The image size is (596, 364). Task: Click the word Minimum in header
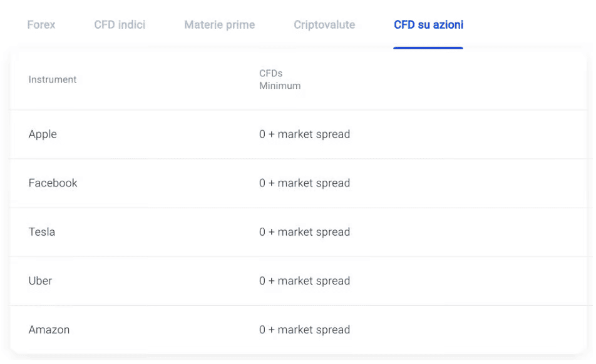(x=280, y=86)
